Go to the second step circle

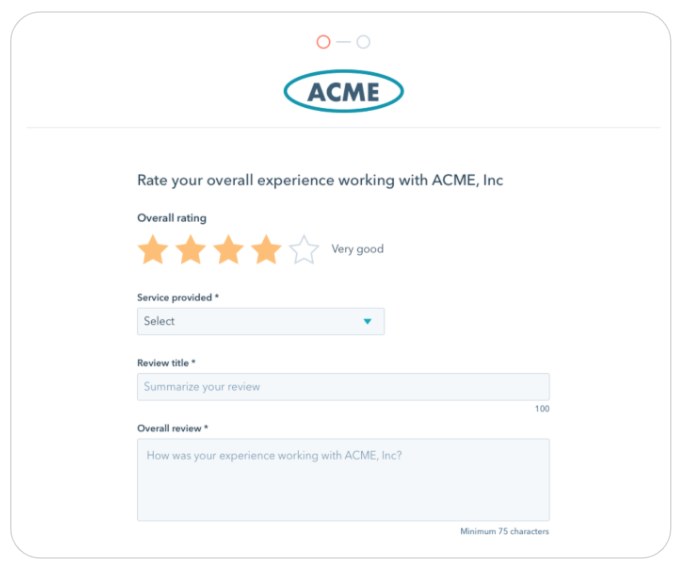363,42
